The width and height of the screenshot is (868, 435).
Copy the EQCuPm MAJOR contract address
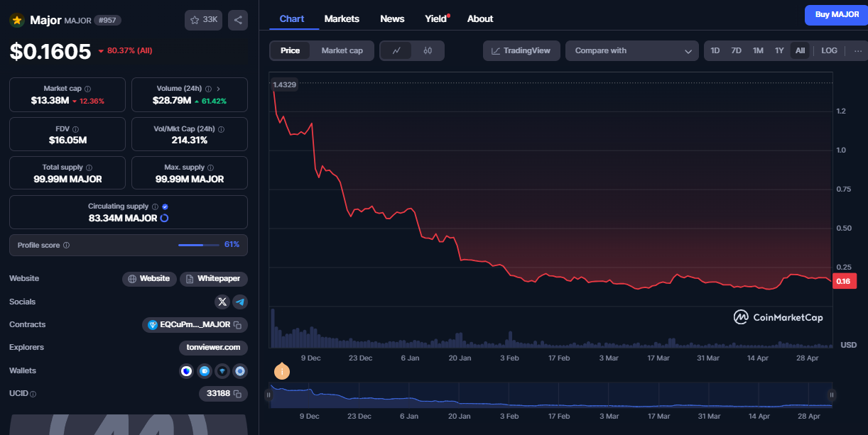[237, 325]
